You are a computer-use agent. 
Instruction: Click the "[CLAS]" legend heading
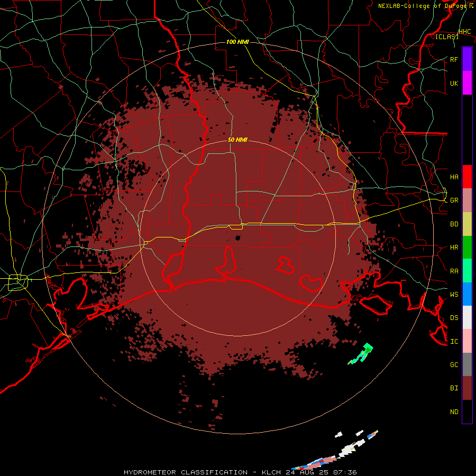click(x=447, y=37)
